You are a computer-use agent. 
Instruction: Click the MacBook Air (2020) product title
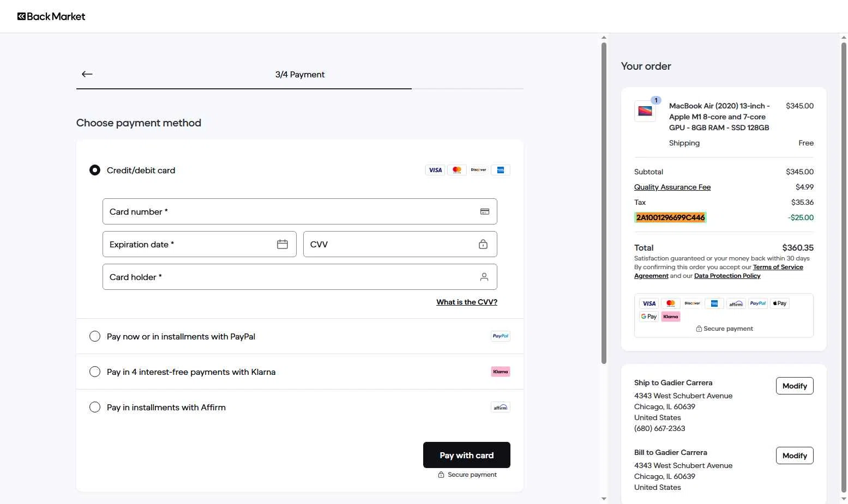719,117
